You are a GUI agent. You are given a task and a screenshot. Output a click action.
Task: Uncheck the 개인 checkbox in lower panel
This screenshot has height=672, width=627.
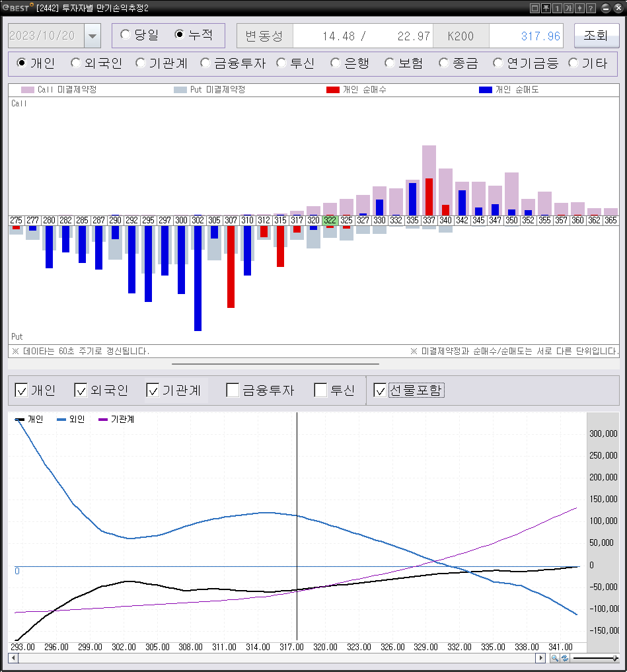(x=21, y=391)
